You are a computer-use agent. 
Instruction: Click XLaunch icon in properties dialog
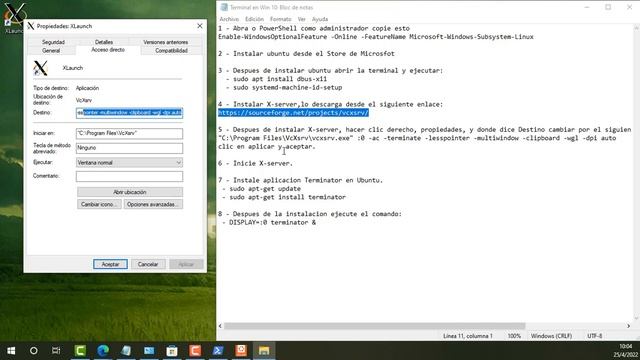click(40, 68)
